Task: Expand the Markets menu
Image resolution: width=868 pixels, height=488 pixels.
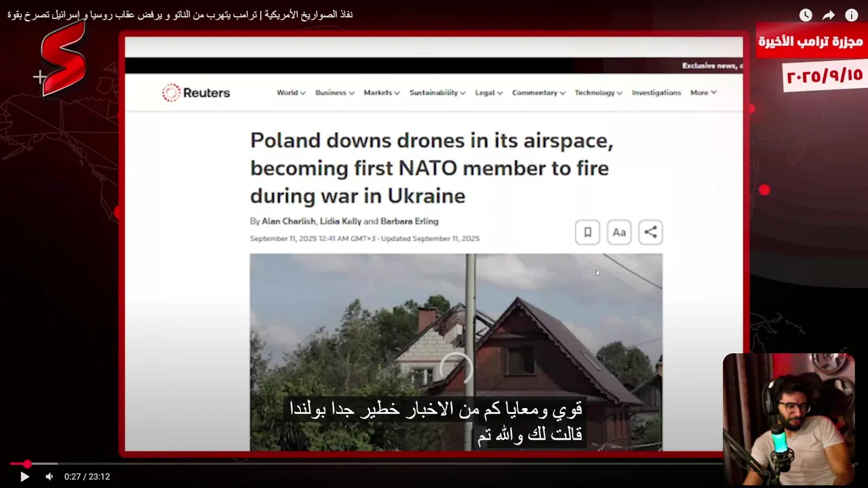Action: 382,93
